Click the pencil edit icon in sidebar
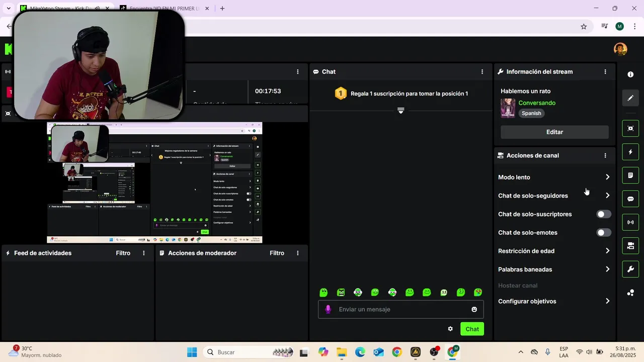 tap(630, 98)
